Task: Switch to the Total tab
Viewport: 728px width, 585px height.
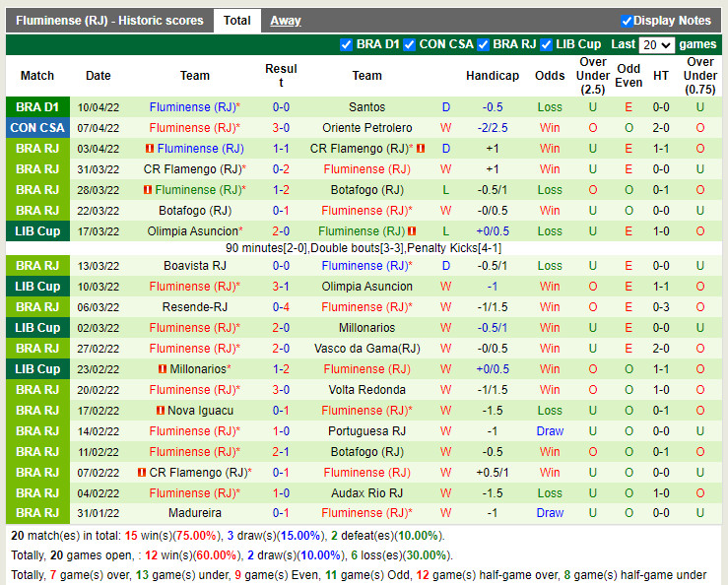Action: [x=236, y=21]
